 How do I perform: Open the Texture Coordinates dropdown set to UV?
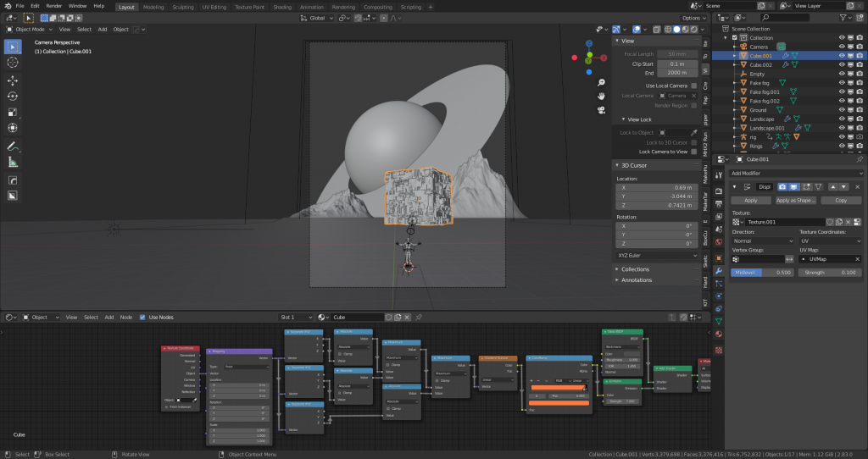tap(831, 241)
